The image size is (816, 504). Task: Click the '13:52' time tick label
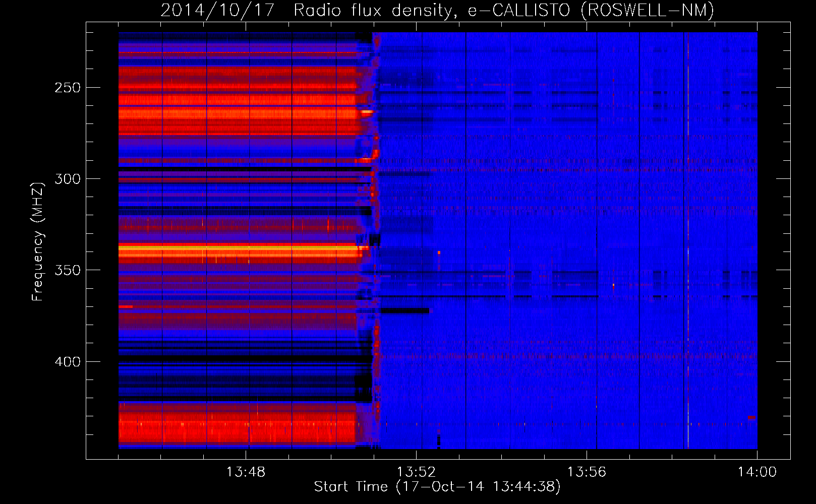416,472
